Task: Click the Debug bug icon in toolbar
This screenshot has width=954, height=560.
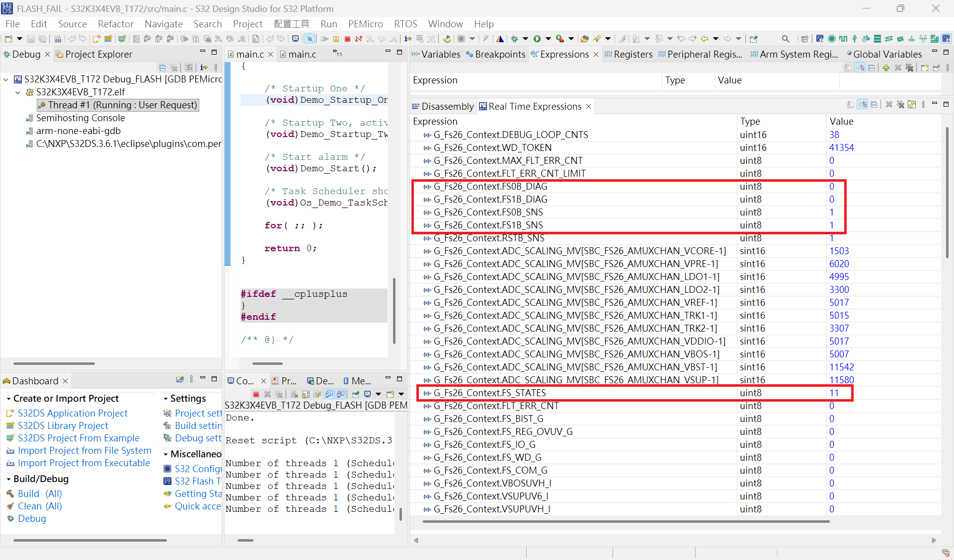Action: pyautogui.click(x=515, y=39)
